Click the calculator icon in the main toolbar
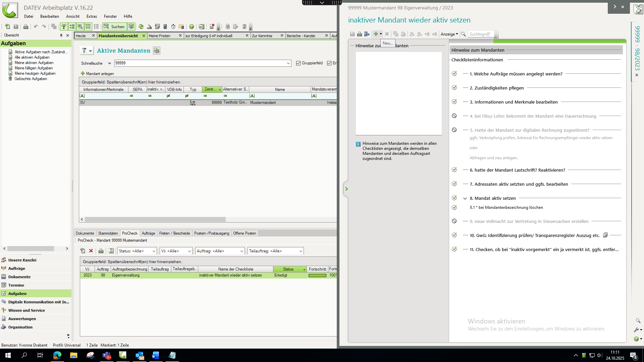 point(165,26)
